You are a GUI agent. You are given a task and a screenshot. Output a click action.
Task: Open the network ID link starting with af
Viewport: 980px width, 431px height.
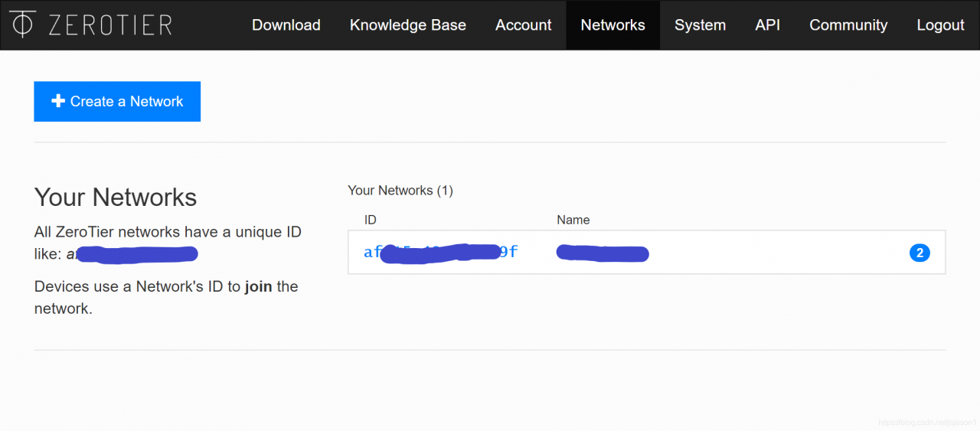[441, 252]
